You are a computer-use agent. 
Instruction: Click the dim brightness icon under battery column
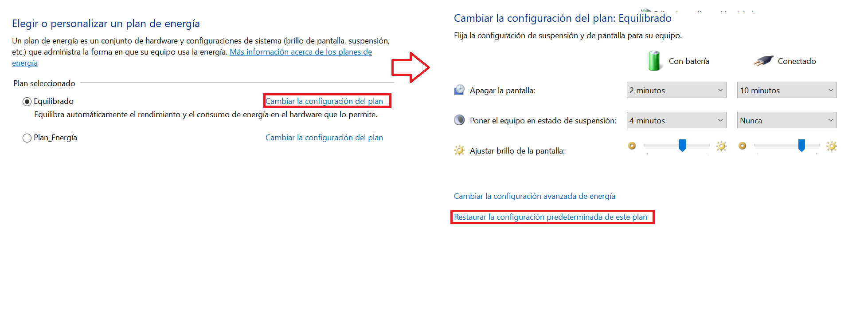point(632,146)
